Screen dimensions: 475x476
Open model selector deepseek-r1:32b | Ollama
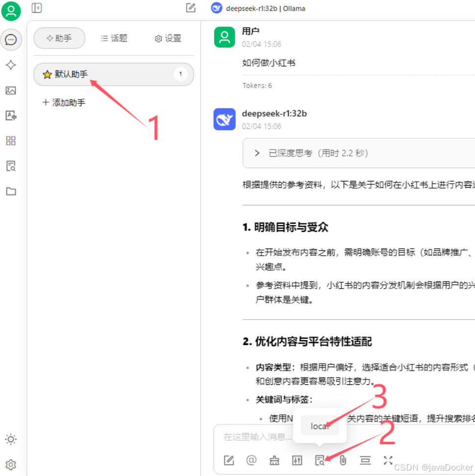pyautogui.click(x=258, y=8)
